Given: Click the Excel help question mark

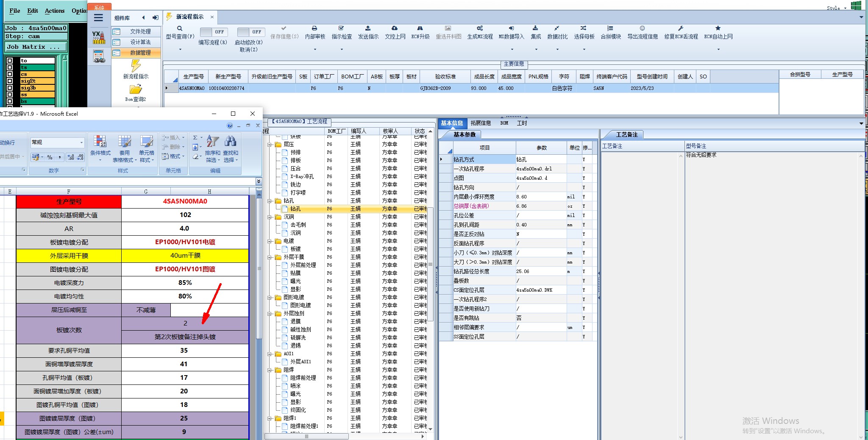Looking at the screenshot, I should [230, 125].
